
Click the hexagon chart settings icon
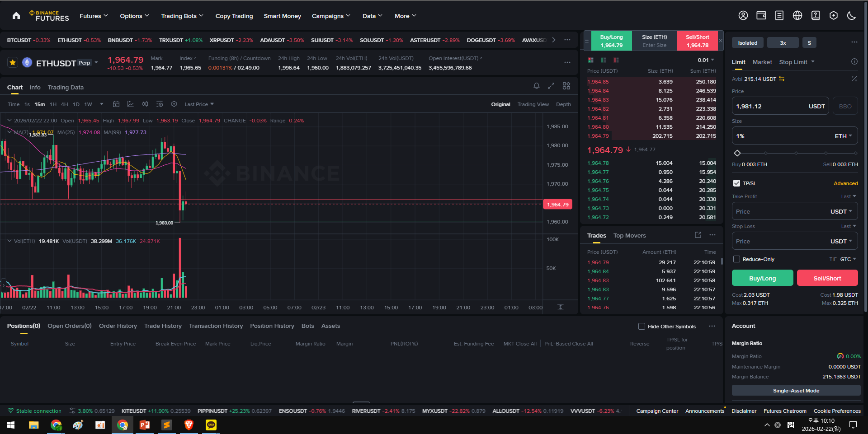[x=174, y=104]
